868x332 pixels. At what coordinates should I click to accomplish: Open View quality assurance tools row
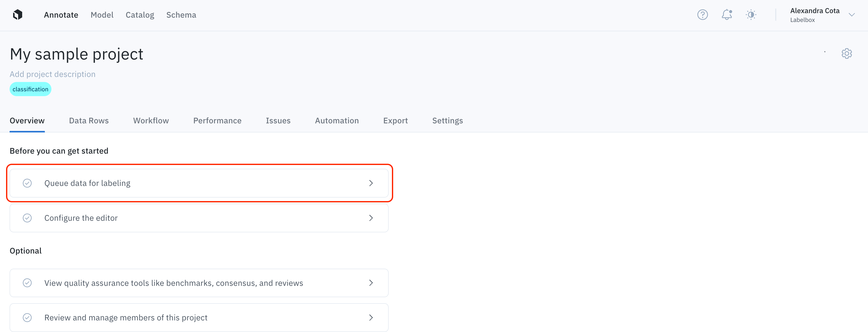coord(174,283)
